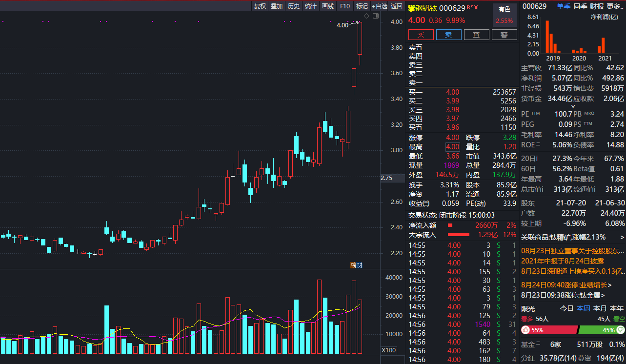Switch to the 同季 tab
626x364 pixels.
click(x=580, y=6)
